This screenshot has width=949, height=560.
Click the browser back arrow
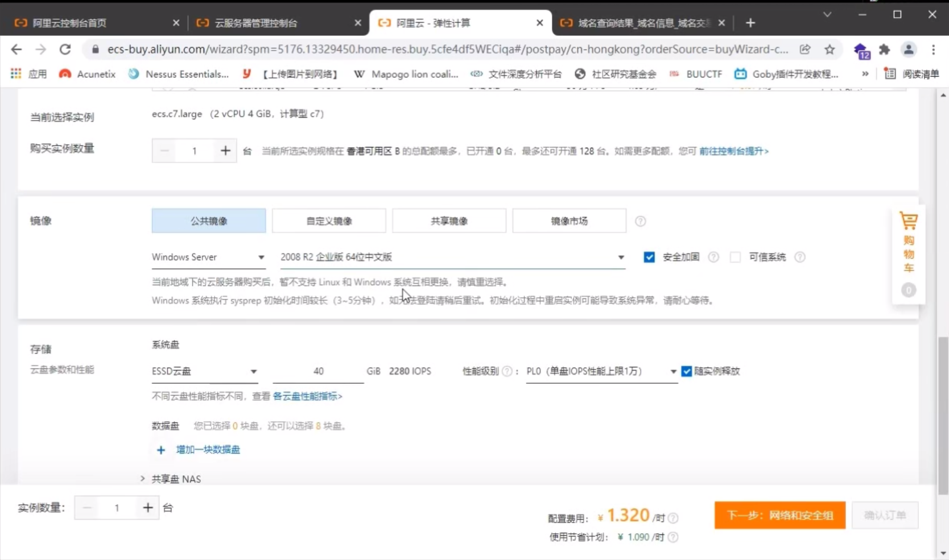coord(16,49)
